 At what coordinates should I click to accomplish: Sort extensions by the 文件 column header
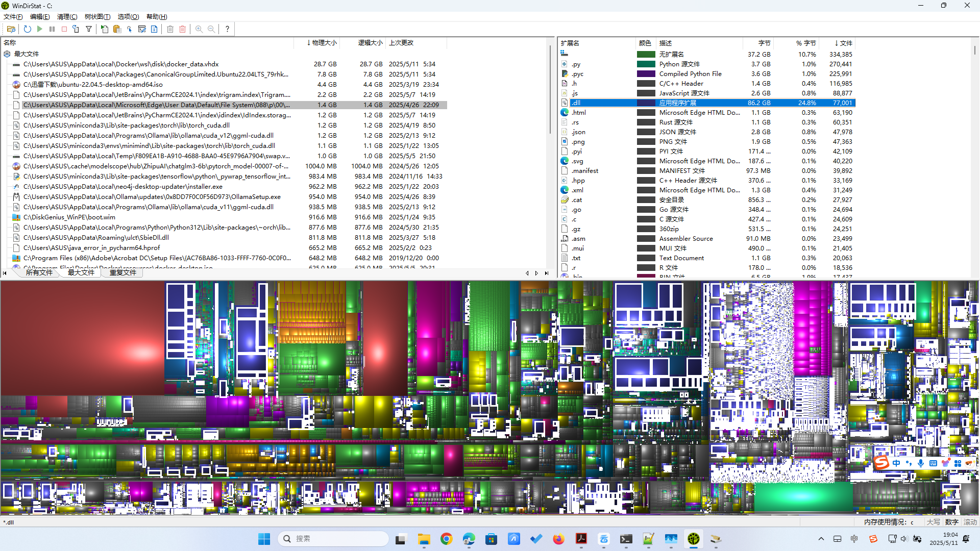click(843, 43)
